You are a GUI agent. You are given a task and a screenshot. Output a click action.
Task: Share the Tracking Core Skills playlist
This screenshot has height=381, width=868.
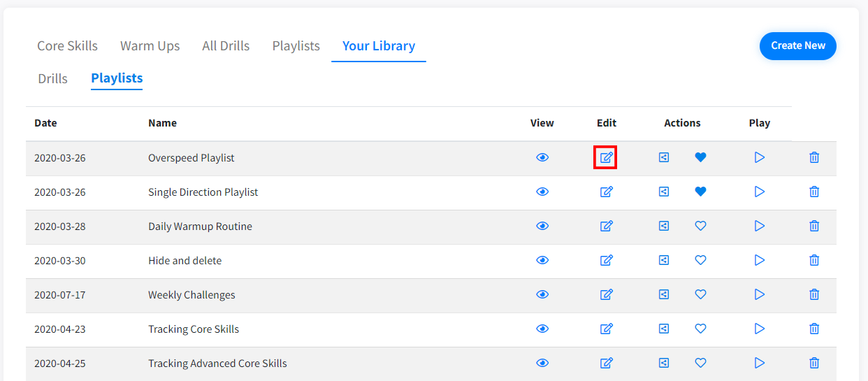[x=664, y=329]
